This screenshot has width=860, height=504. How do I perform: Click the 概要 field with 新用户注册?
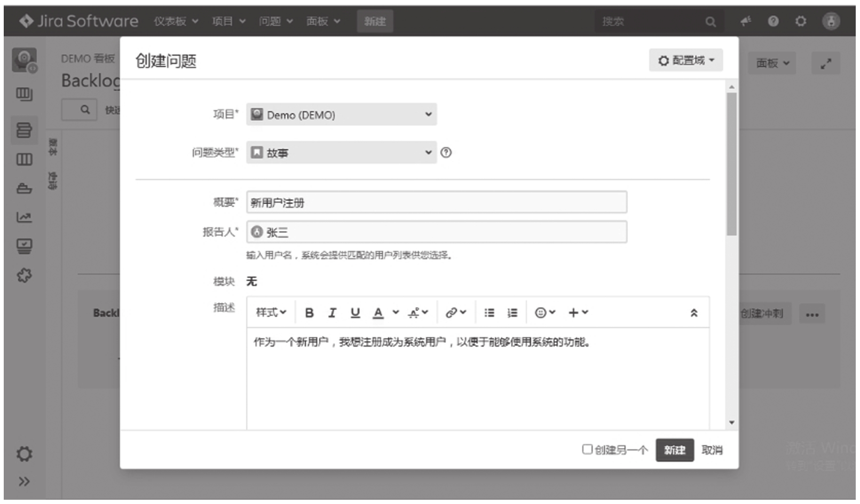[437, 202]
